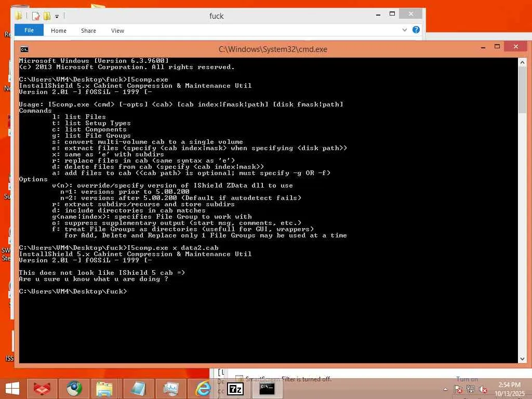The height and width of the screenshot is (399, 532).
Task: Launch Internet Explorer from taskbar
Action: tap(203, 389)
